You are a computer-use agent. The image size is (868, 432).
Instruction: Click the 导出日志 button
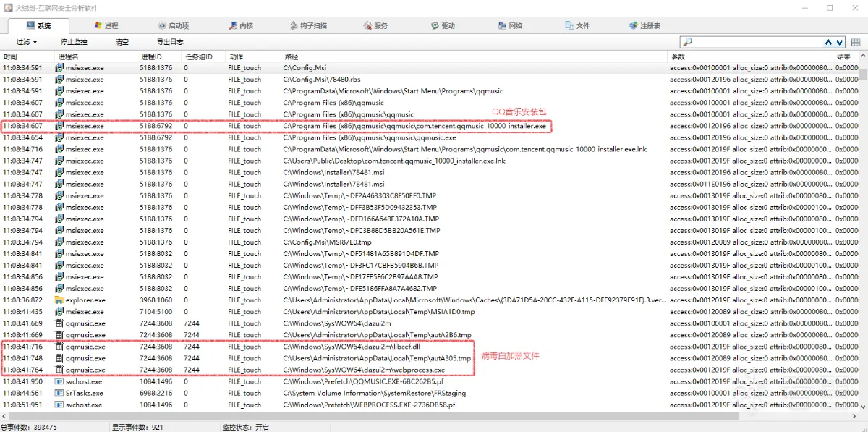170,42
